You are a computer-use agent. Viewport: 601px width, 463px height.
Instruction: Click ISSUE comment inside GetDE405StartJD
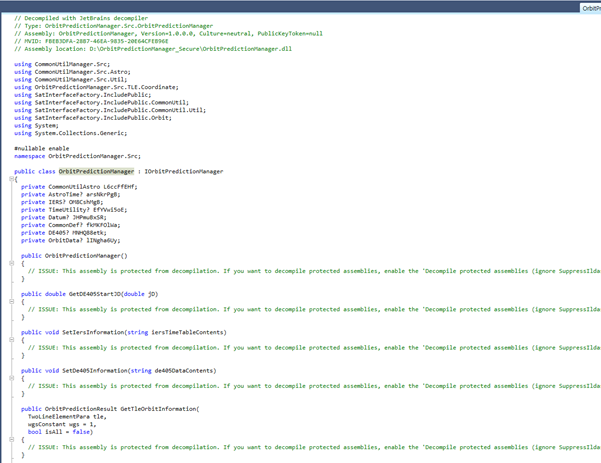[314, 309]
